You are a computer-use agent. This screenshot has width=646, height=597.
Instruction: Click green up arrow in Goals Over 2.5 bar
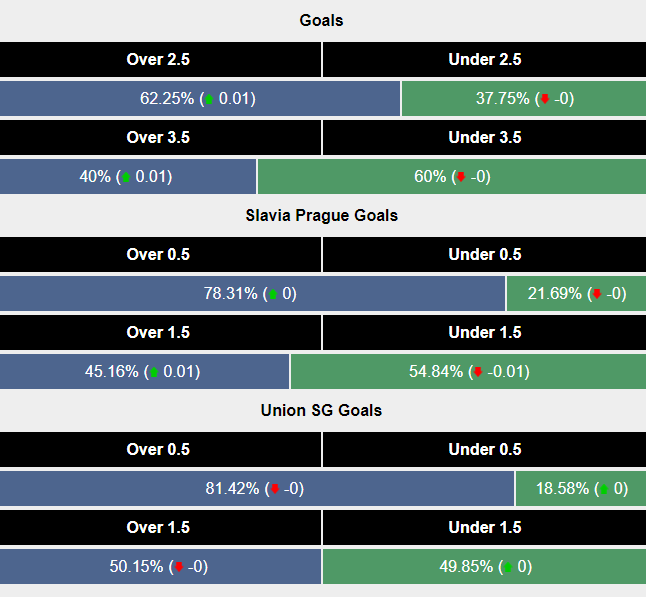[x=209, y=99]
